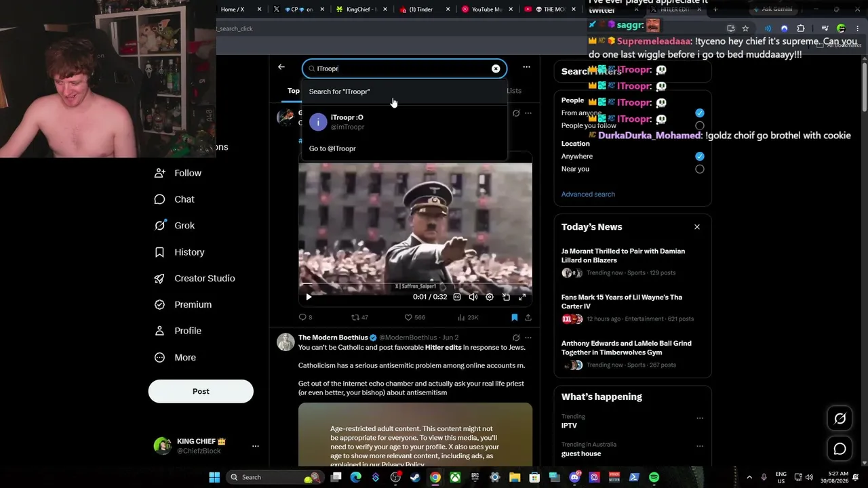Share the video post

(528, 317)
